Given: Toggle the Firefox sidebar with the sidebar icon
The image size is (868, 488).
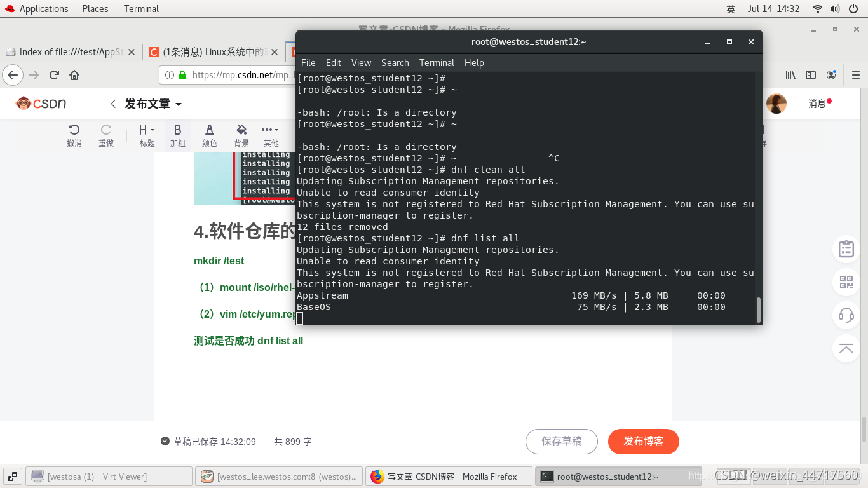Looking at the screenshot, I should pos(811,74).
